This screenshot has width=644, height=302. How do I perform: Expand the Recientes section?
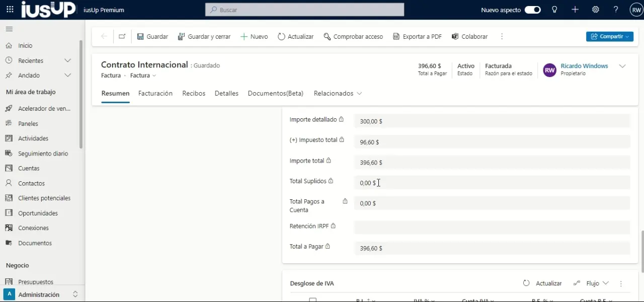coord(67,60)
